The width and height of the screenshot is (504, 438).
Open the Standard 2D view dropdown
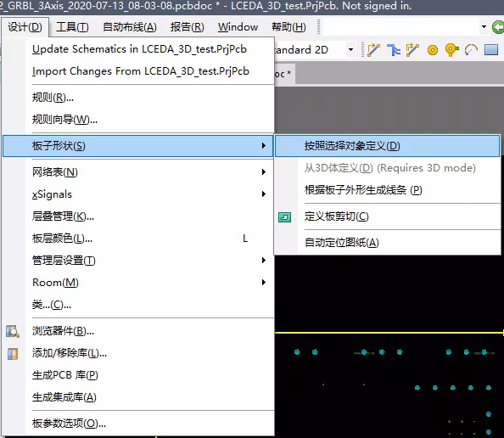pos(351,50)
